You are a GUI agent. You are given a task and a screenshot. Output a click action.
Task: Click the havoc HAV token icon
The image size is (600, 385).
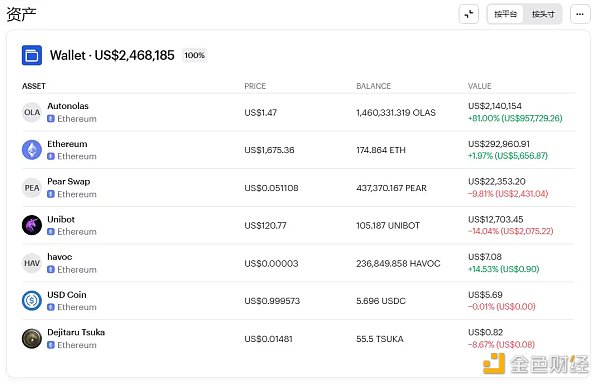[32, 263]
